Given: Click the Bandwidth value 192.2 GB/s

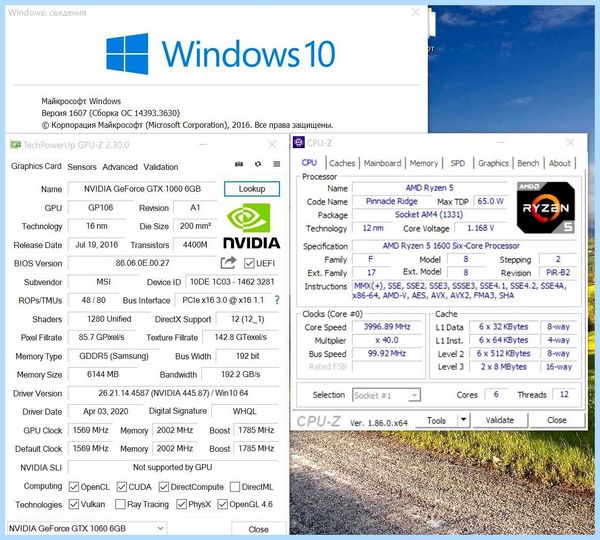Looking at the screenshot, I should pos(240,374).
